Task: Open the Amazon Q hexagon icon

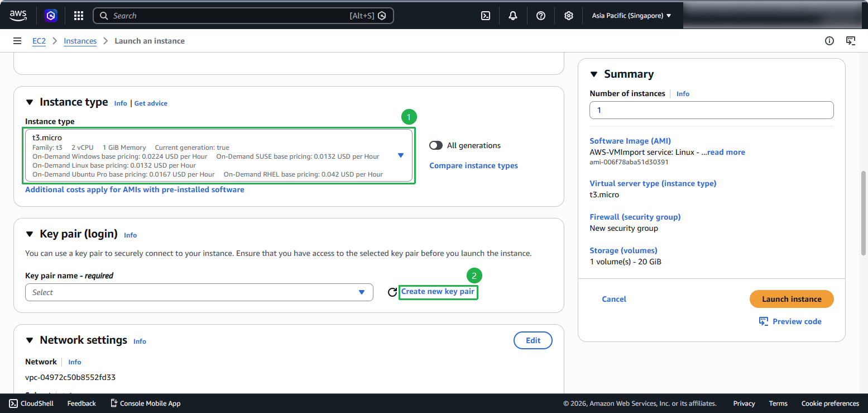Action: coord(51,16)
